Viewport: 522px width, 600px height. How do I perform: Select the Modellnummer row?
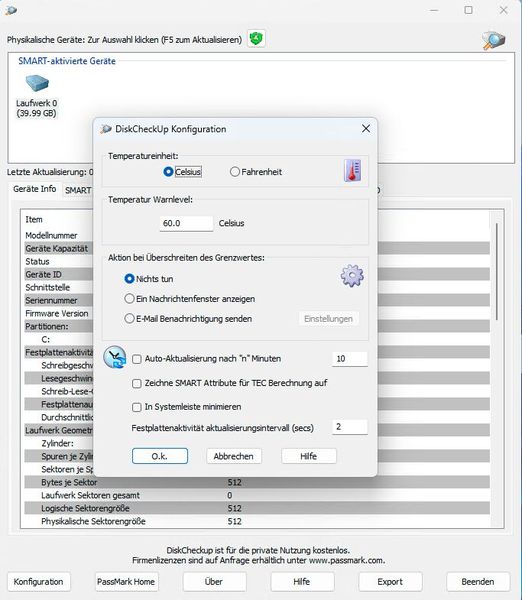(x=257, y=235)
